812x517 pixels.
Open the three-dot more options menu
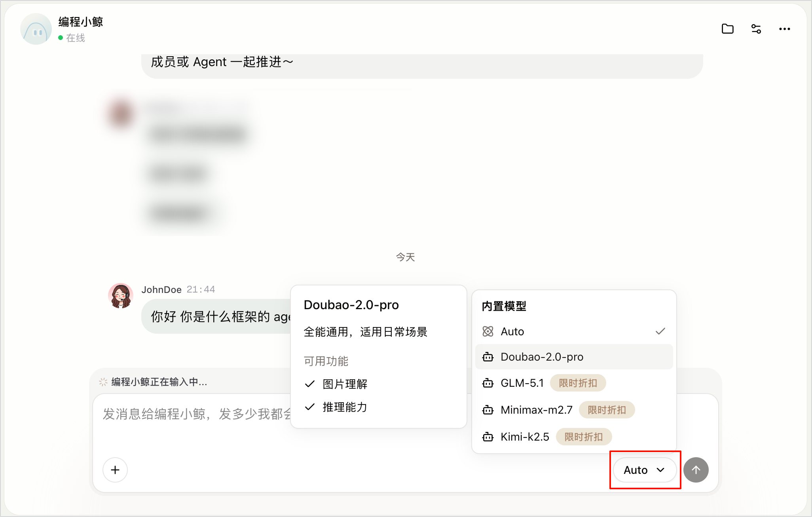[784, 29]
